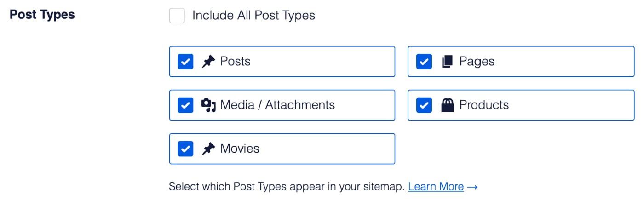Click the stacked pages icon beside Pages
This screenshot has height=201, width=644.
tap(447, 62)
